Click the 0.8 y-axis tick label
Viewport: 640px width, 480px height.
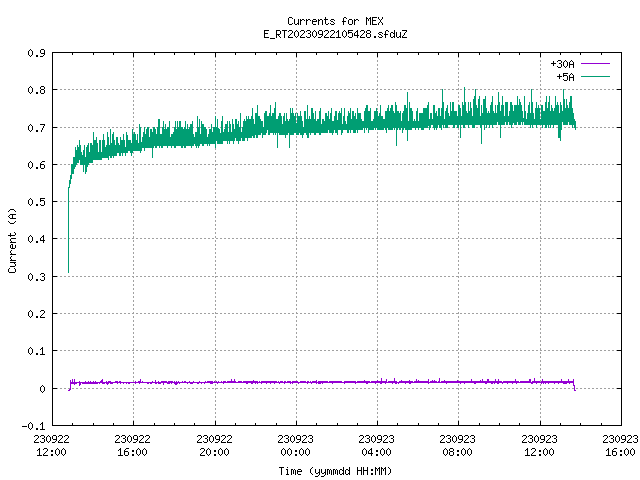click(x=36, y=90)
